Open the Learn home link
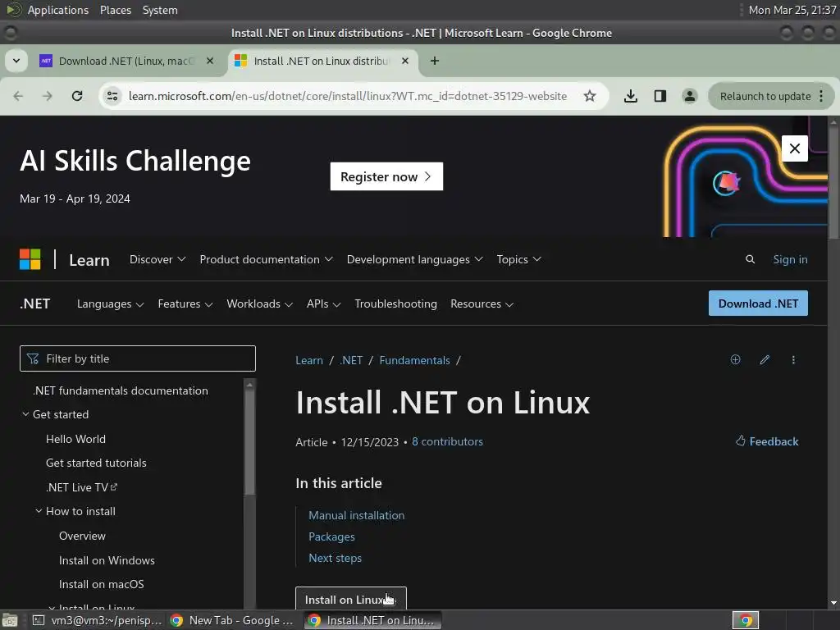Screen dimensions: 840x630 point(89,260)
